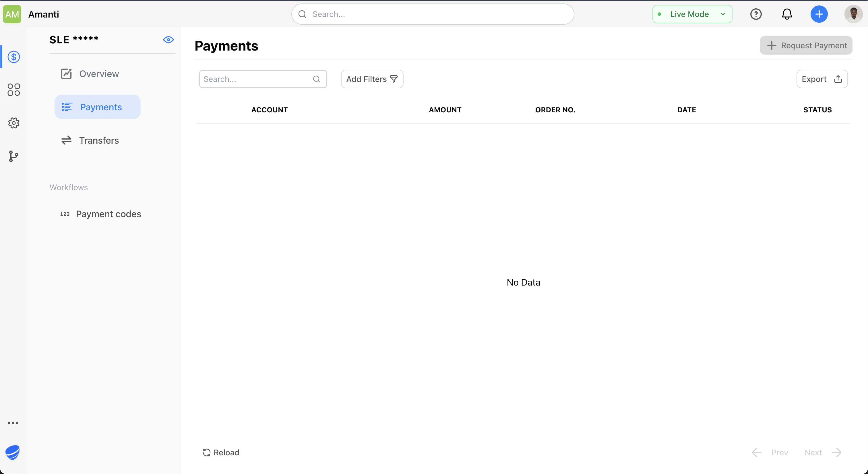This screenshot has width=868, height=474.
Task: Open the Export options
Action: (821, 79)
